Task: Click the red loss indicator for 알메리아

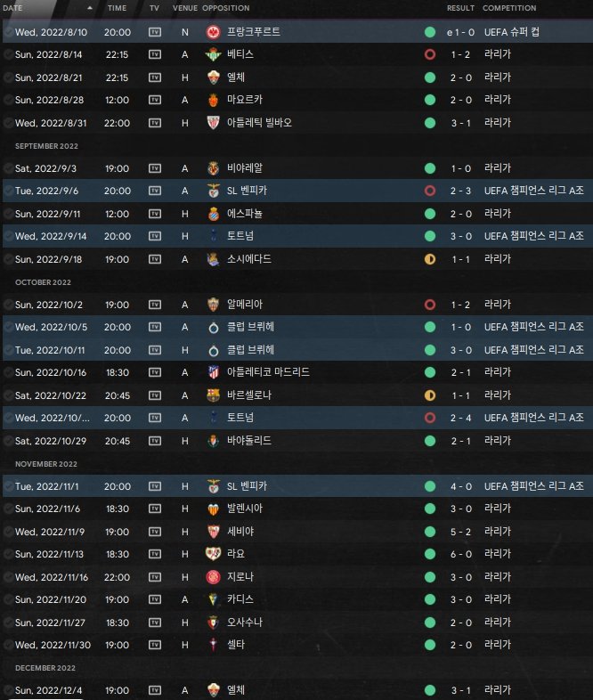Action: [x=430, y=305]
